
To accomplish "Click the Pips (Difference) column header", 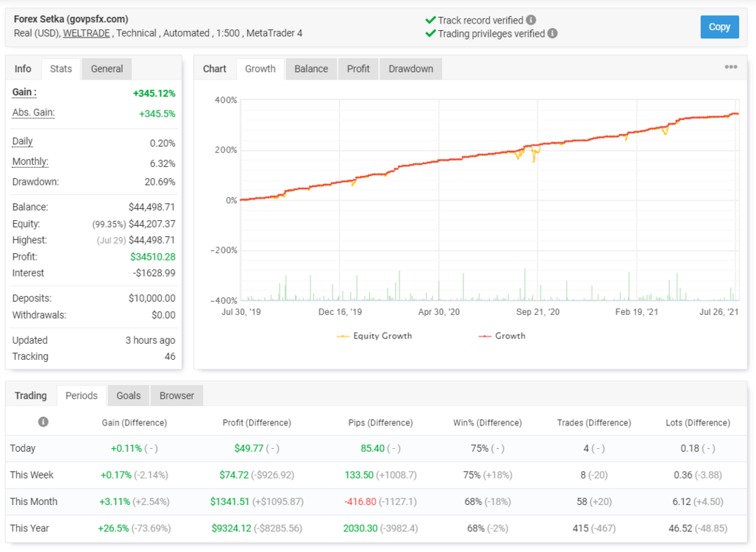I will point(380,422).
